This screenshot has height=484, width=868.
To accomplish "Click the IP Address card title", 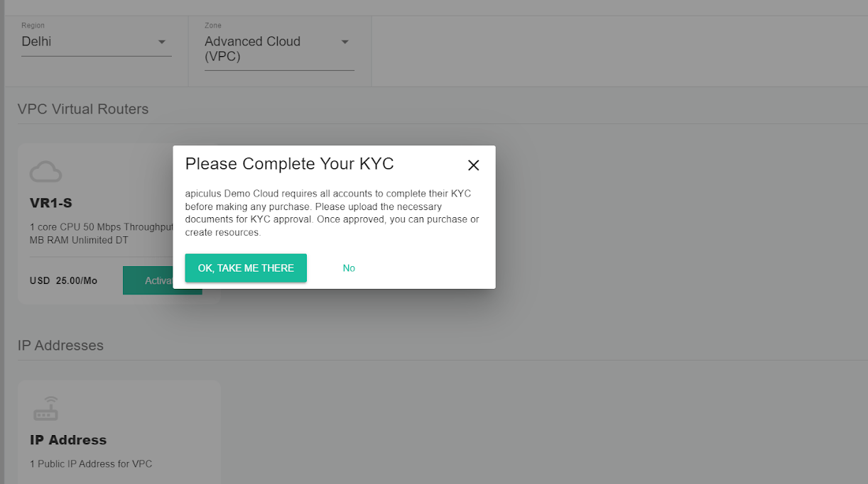I will tap(68, 440).
